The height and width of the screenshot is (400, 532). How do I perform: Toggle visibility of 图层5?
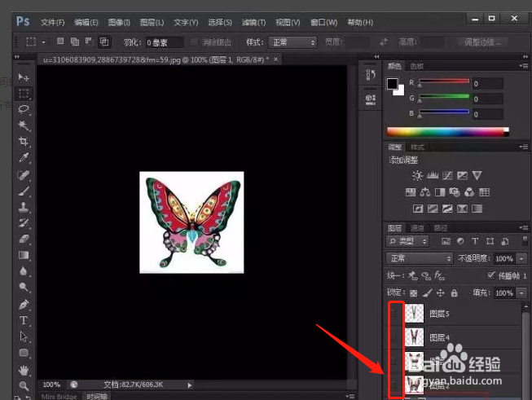pos(394,313)
